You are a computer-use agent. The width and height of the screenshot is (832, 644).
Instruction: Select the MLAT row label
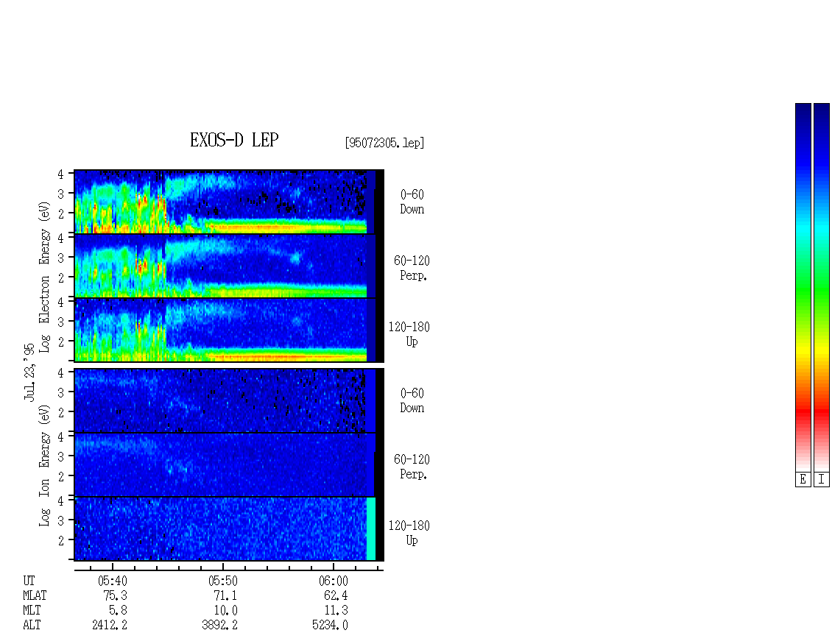[35, 595]
